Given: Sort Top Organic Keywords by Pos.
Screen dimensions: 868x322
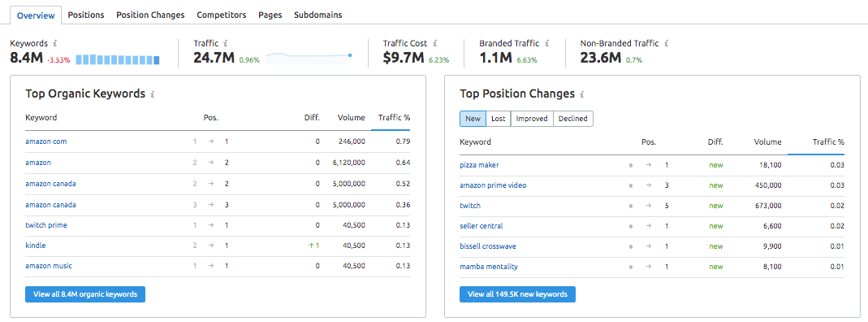Looking at the screenshot, I should coord(211,117).
